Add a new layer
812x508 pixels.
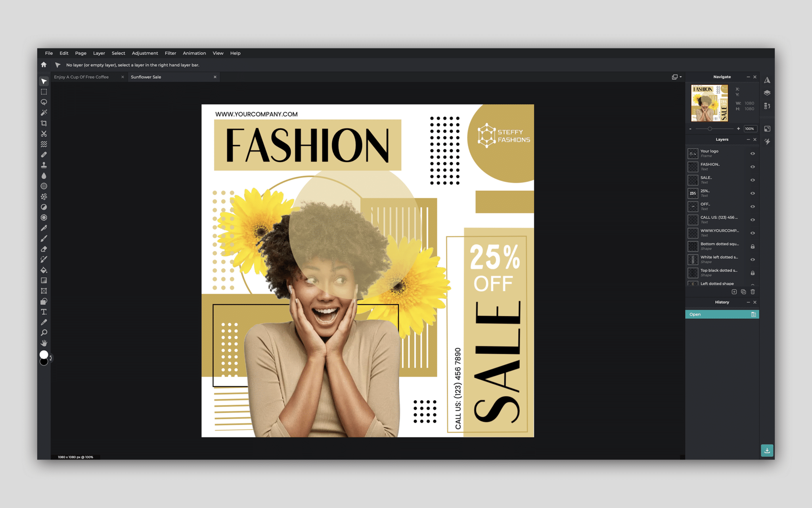pyautogui.click(x=734, y=292)
